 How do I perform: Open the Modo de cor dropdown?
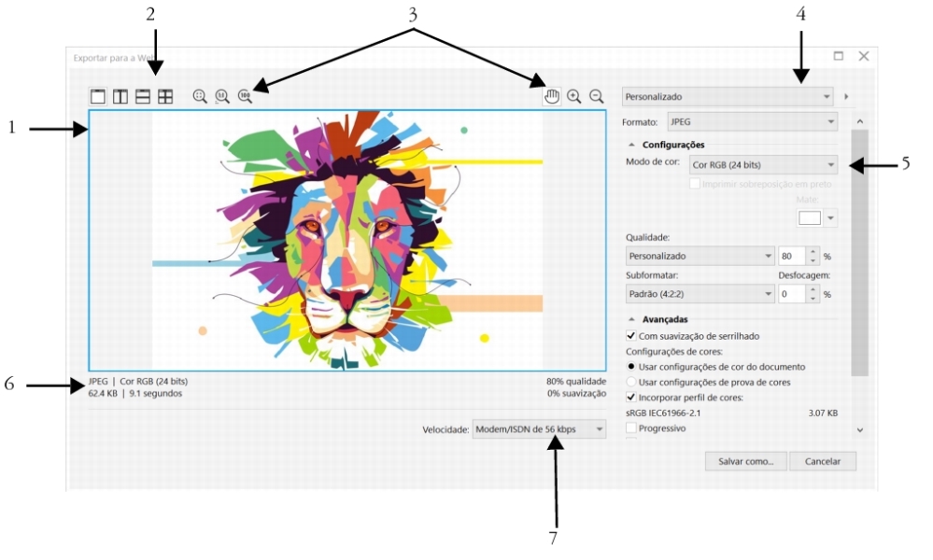click(x=762, y=165)
